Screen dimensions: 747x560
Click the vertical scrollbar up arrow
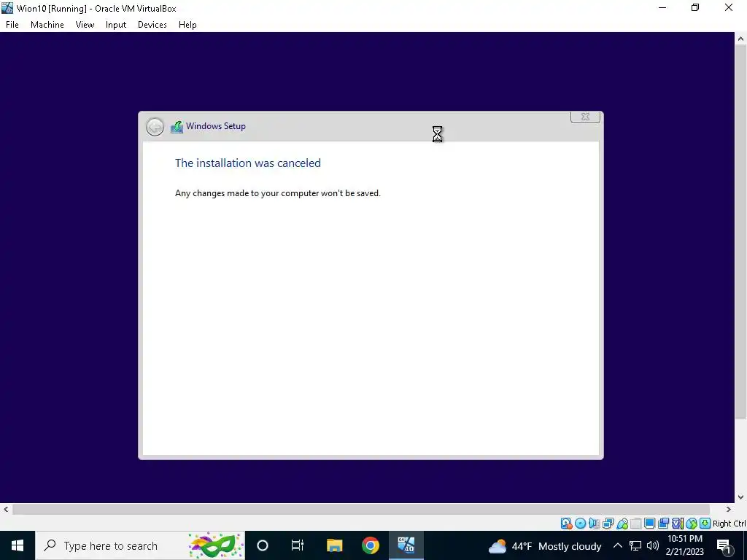coord(741,39)
